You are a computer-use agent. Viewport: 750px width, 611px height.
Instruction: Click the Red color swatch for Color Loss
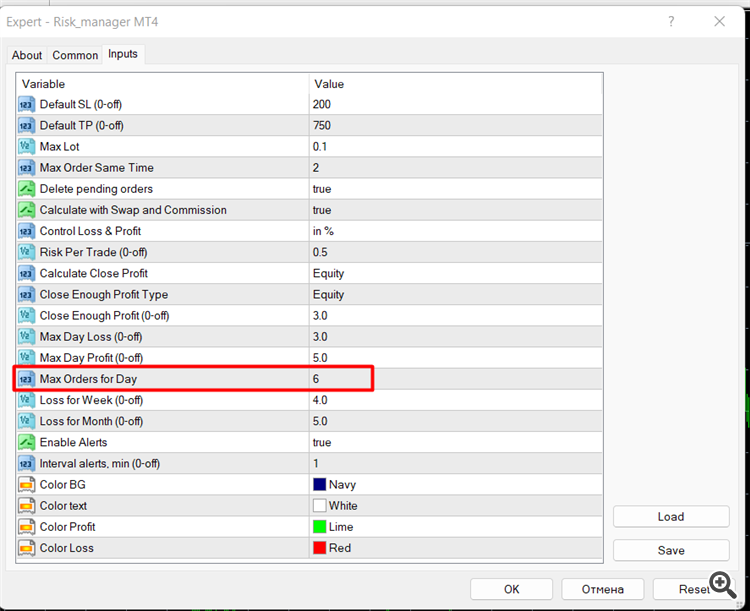(320, 548)
